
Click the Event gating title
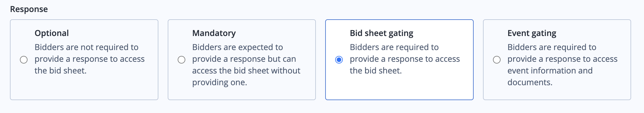coord(532,33)
